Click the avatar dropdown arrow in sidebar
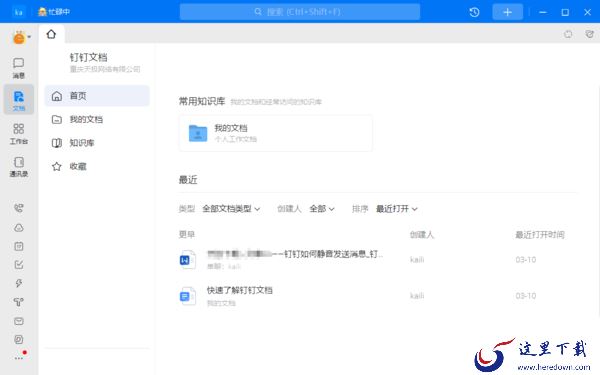 tap(29, 37)
